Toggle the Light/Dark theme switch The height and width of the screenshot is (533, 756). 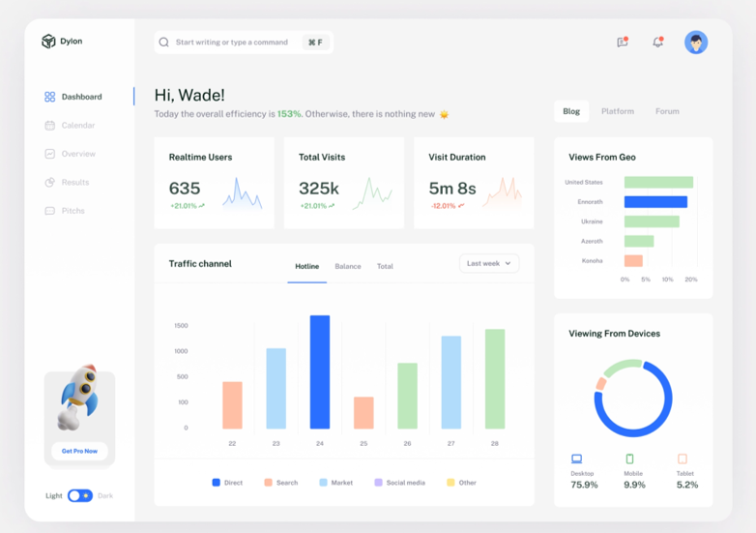80,495
